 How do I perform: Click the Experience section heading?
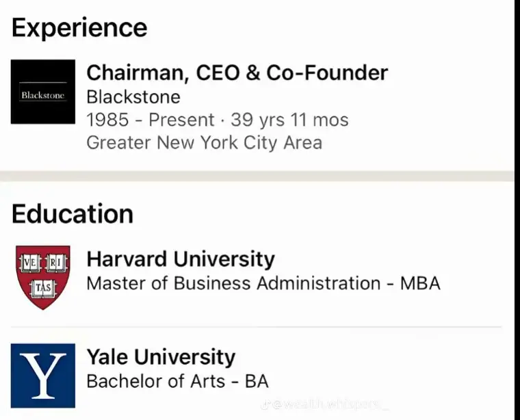[x=79, y=28]
